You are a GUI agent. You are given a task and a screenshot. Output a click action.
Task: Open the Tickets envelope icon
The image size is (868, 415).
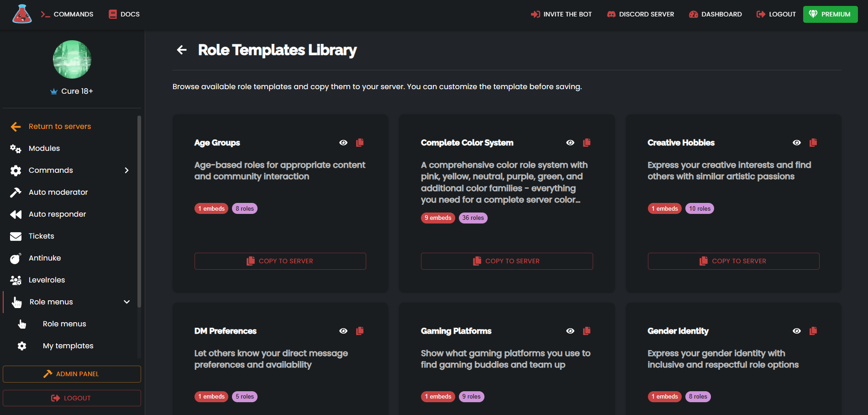pos(16,236)
